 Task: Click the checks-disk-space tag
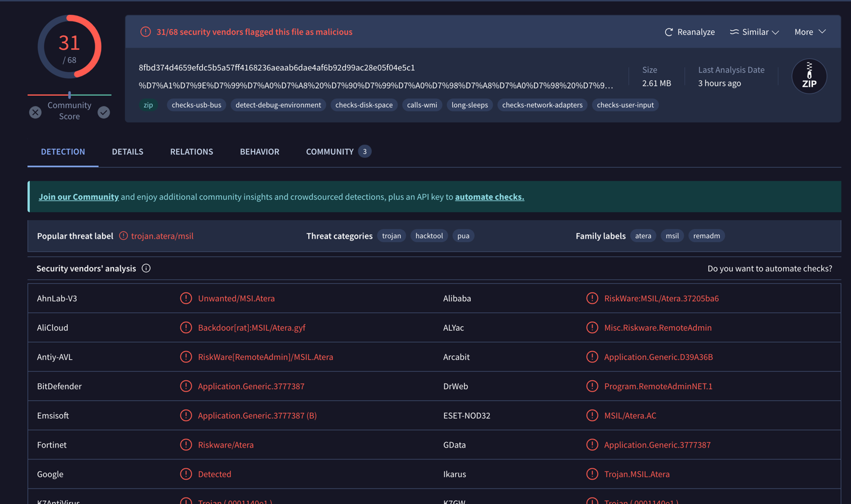pos(364,105)
